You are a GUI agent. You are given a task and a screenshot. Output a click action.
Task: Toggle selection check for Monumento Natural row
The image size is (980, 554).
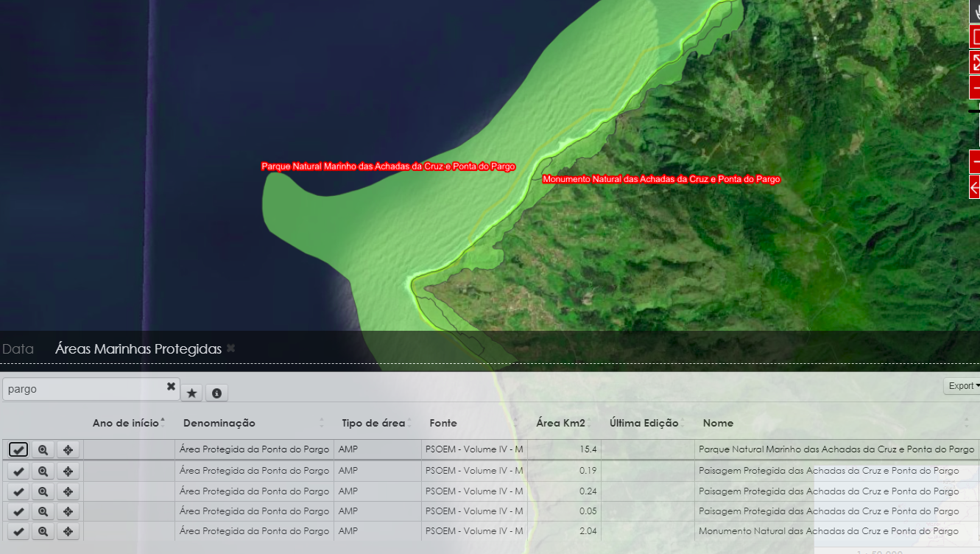point(18,531)
